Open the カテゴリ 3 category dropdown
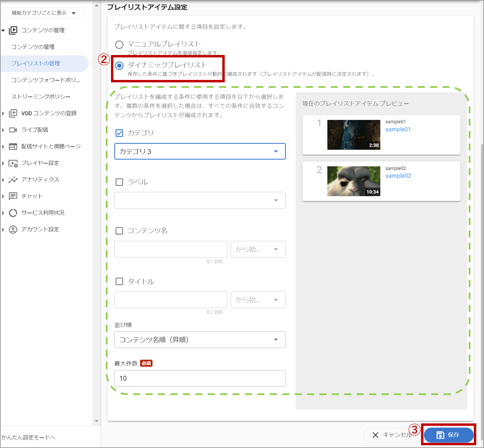The image size is (484, 448). point(200,151)
